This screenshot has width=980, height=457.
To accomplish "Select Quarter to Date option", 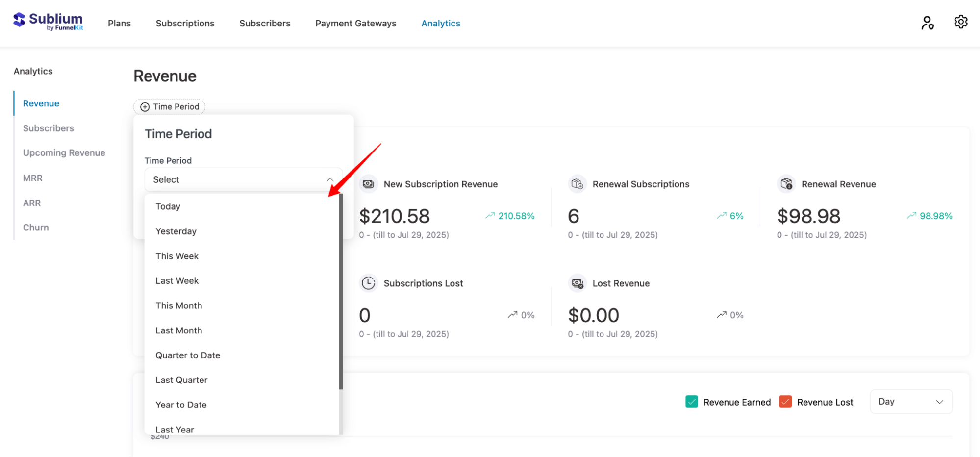I will pyautogui.click(x=188, y=355).
